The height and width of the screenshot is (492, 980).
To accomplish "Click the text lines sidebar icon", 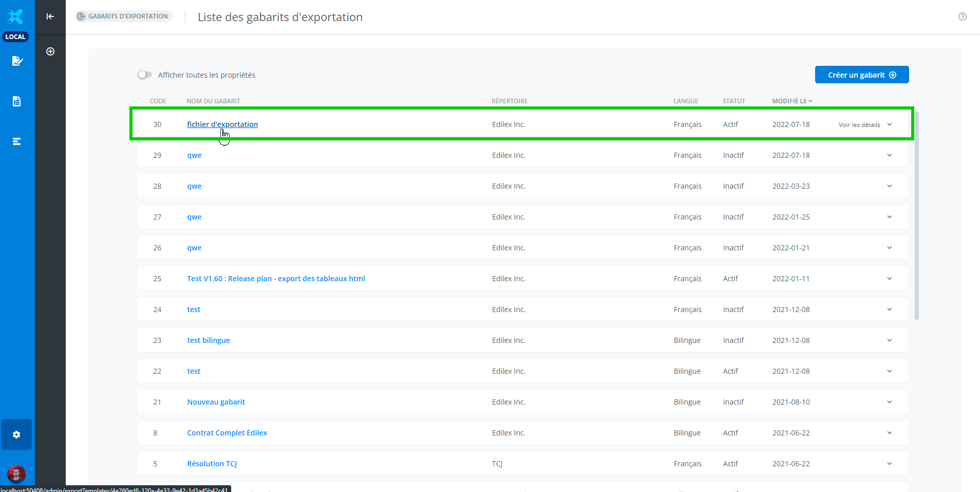I will coord(17,141).
